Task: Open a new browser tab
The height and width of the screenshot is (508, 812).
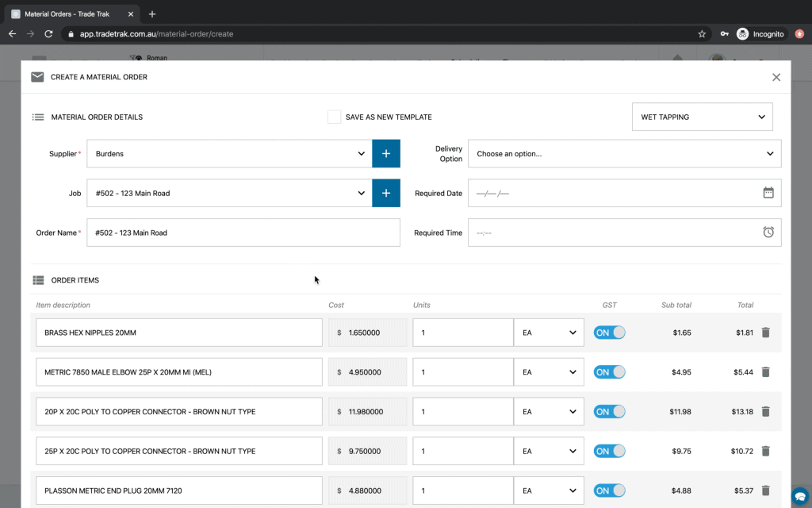Action: click(152, 13)
